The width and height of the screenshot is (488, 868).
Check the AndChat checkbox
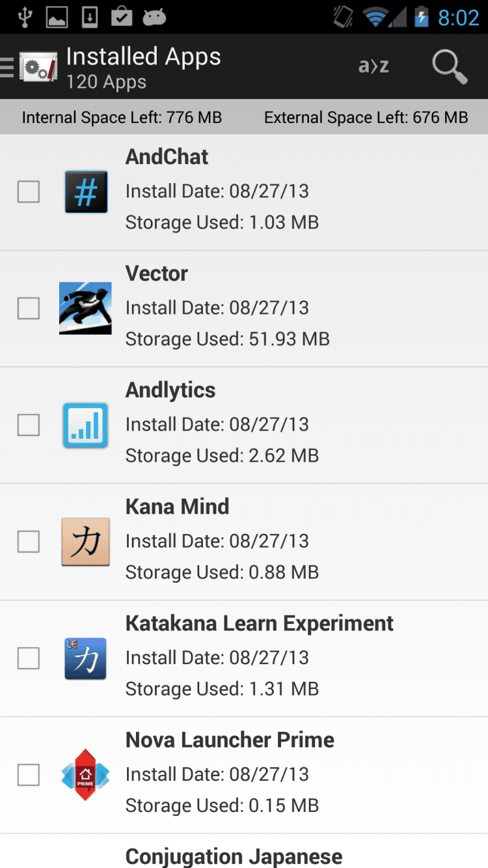[29, 192]
